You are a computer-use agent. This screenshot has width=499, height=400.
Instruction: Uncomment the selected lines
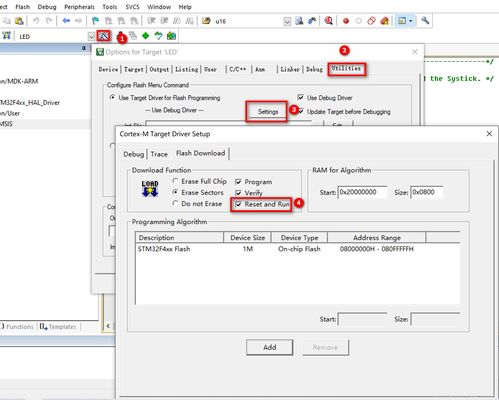[189, 21]
